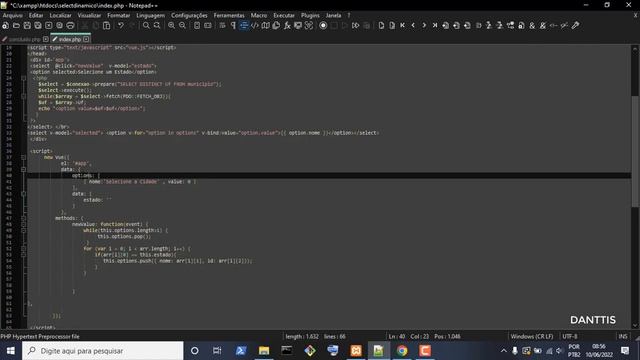Collapse the while loop fold at line 27

(x=24, y=96)
